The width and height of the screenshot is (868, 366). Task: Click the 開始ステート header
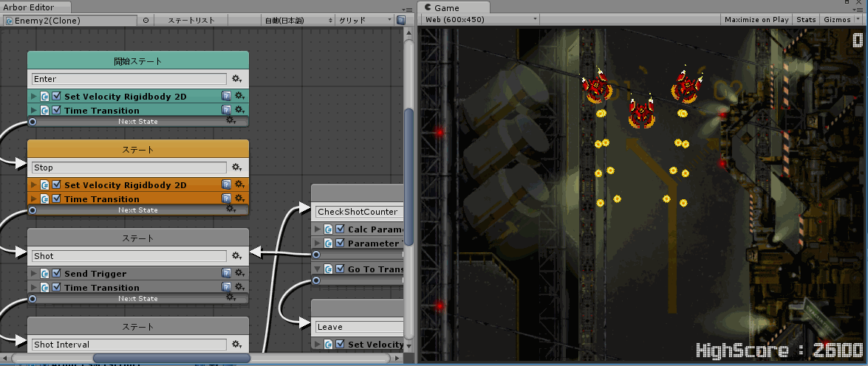tap(138, 61)
